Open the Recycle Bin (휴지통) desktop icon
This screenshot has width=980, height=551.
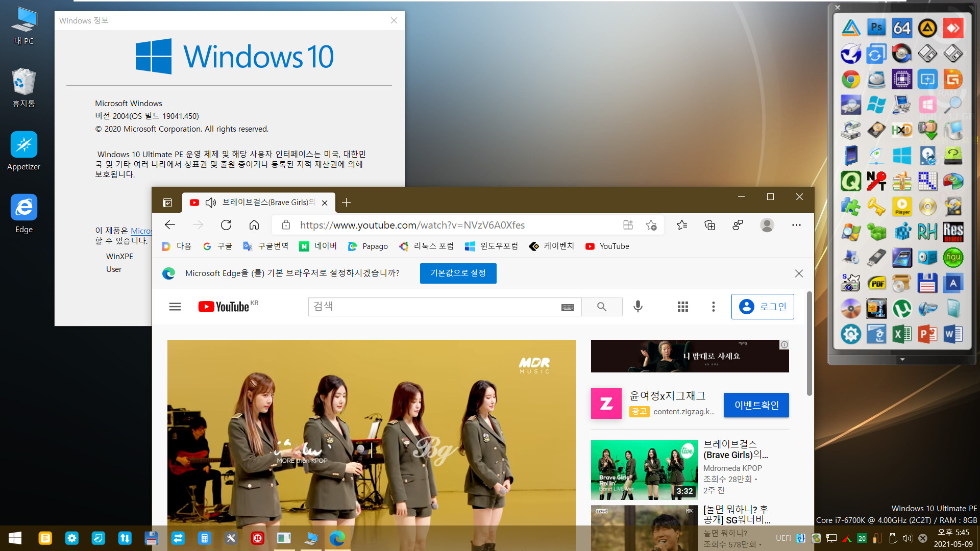coord(24,88)
